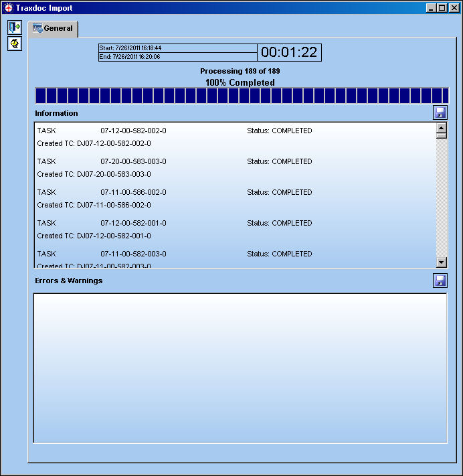Click Status: COMPLETED for 07-11-00-586-002-0

coord(280,192)
